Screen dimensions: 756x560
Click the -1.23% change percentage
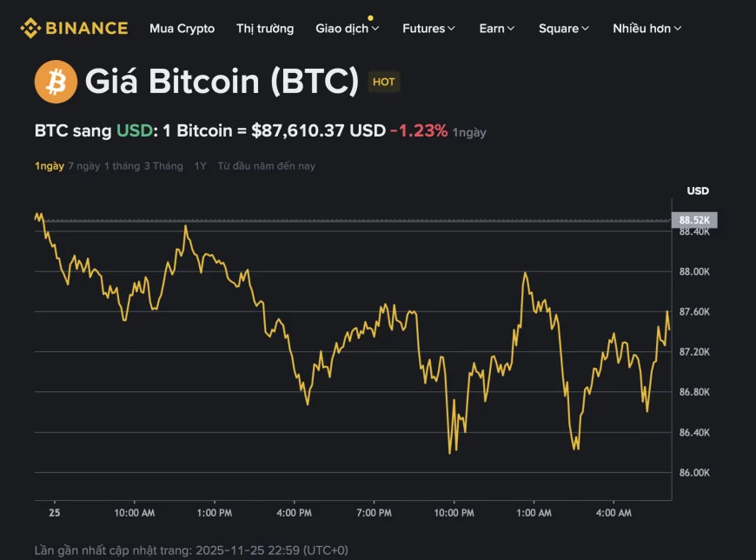point(418,130)
